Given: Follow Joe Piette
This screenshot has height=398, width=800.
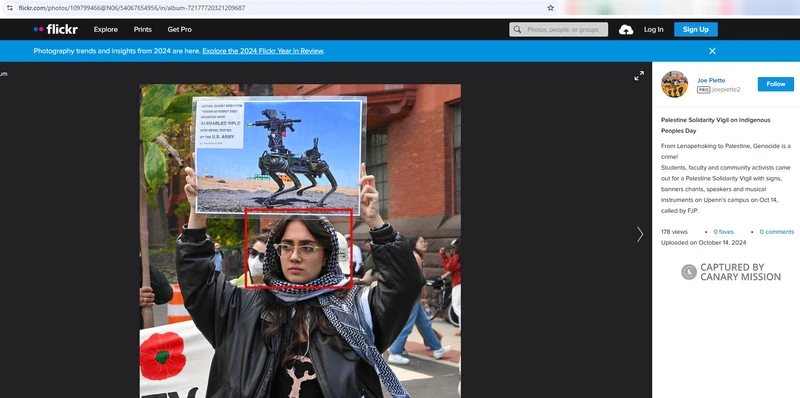Looking at the screenshot, I should (776, 84).
